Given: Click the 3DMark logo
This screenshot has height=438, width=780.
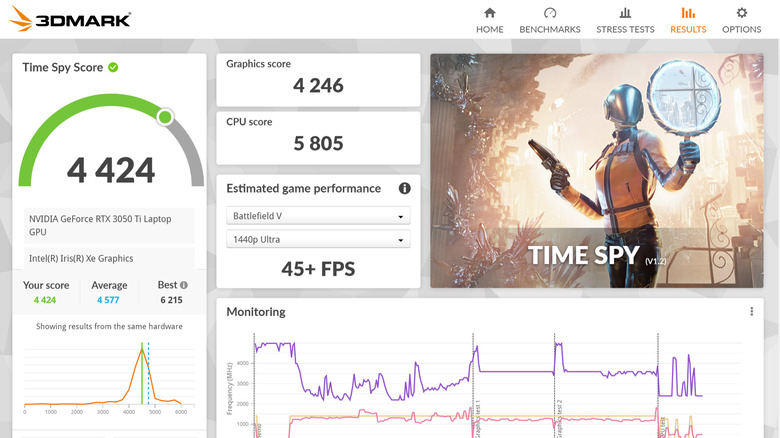Looking at the screenshot, I should (x=70, y=19).
